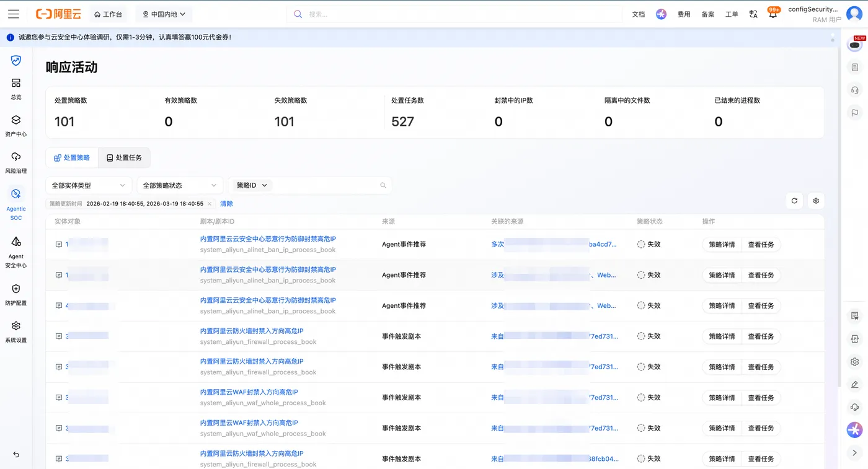
Task: Open 系统设置 in the left sidebar
Action: tap(16, 332)
